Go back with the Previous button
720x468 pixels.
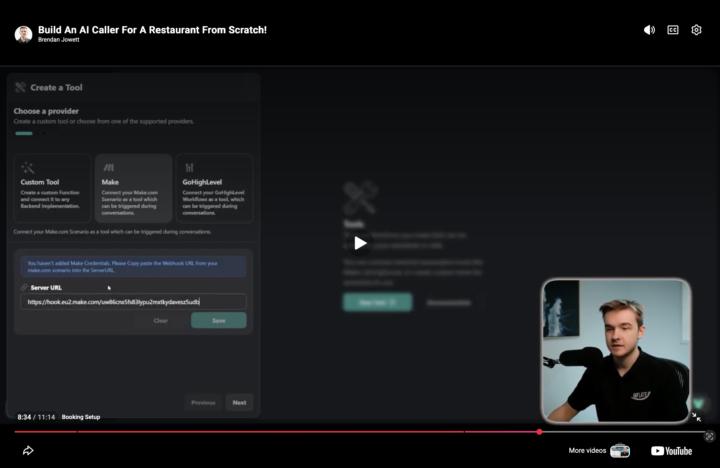click(203, 403)
